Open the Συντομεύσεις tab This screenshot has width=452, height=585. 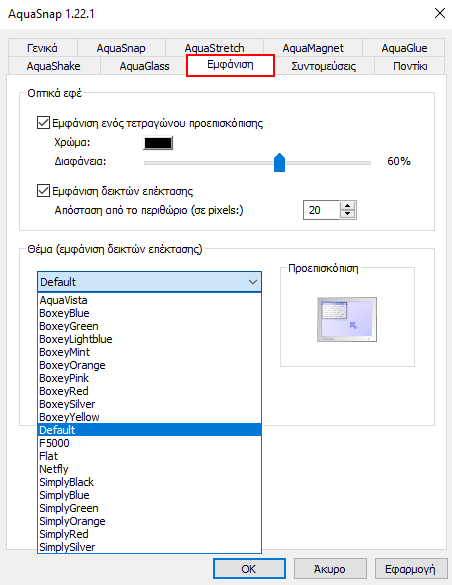(x=324, y=66)
